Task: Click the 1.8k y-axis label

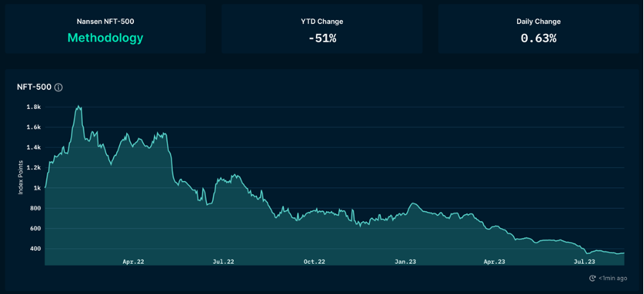Action: [x=35, y=107]
